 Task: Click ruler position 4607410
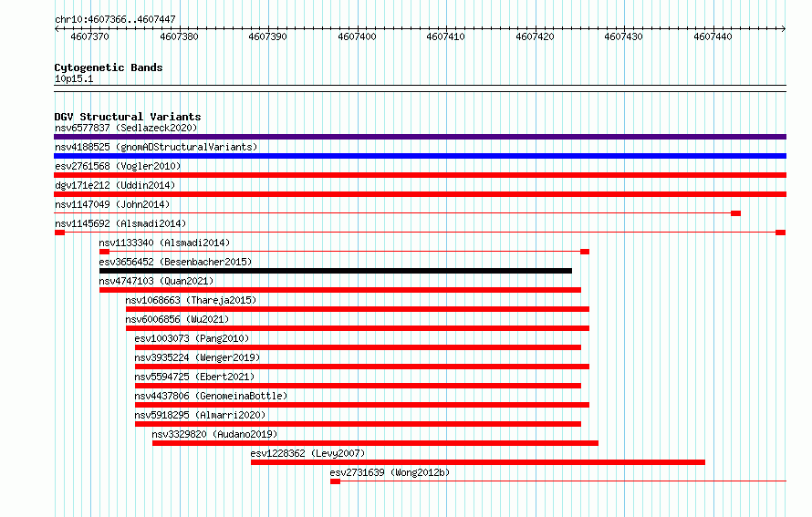point(446,36)
